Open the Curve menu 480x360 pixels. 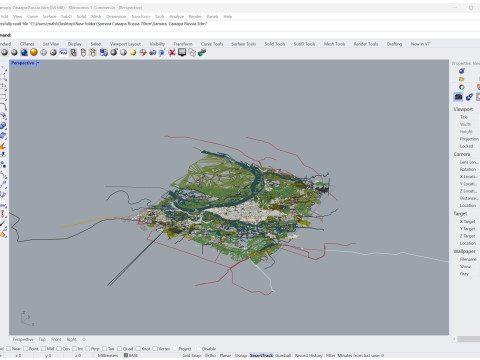coord(32,16)
